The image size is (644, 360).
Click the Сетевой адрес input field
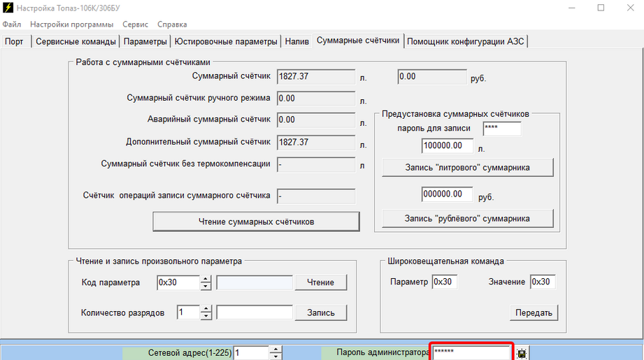252,353
